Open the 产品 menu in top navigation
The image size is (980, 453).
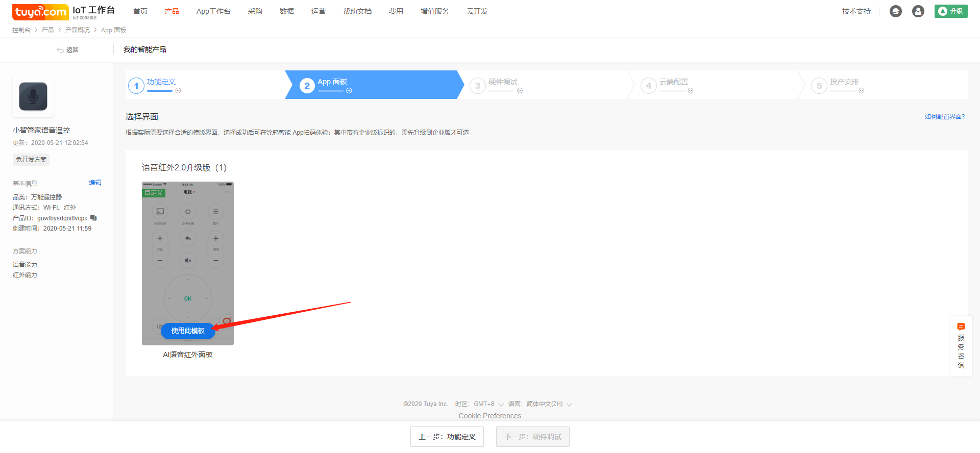tap(171, 11)
